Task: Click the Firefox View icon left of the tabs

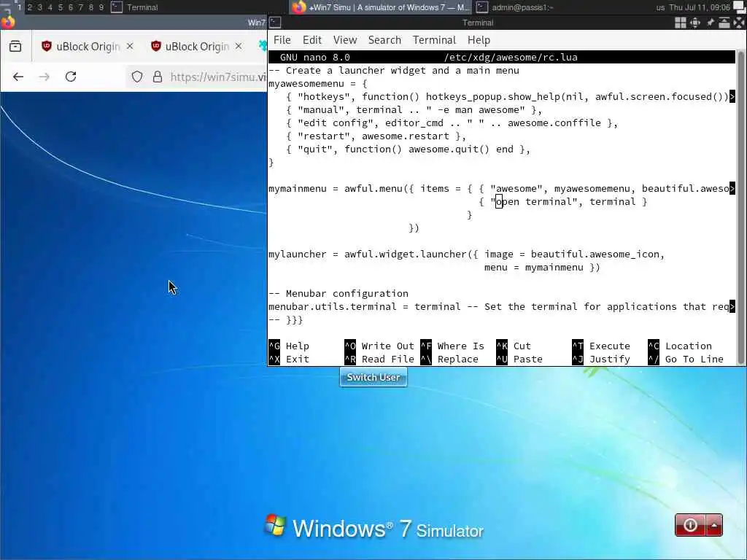Action: pos(15,46)
